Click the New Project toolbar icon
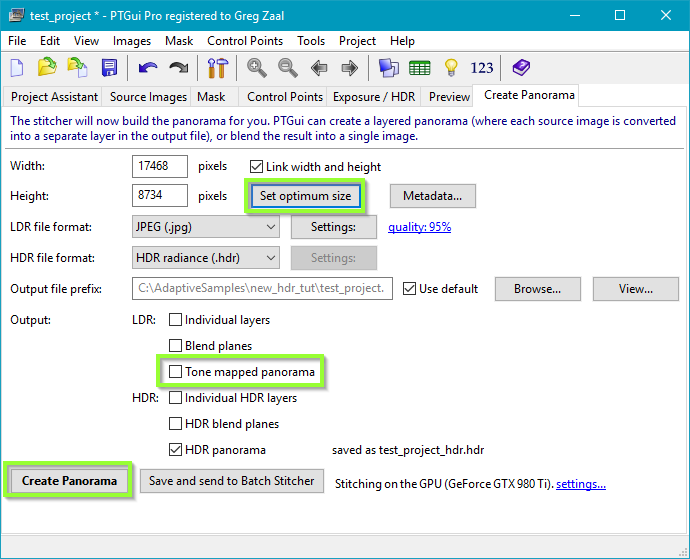The image size is (690, 559). [x=17, y=68]
